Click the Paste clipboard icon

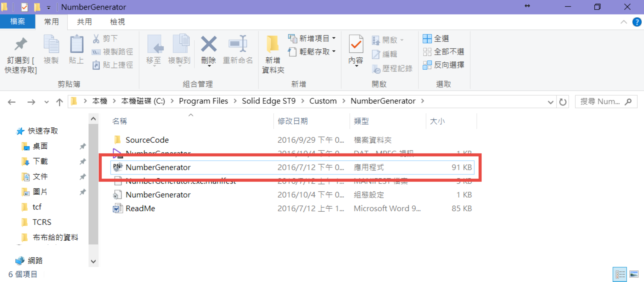click(77, 44)
